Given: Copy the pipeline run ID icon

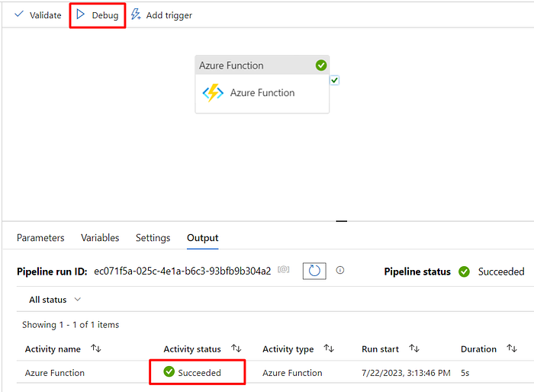Looking at the screenshot, I should (283, 270).
